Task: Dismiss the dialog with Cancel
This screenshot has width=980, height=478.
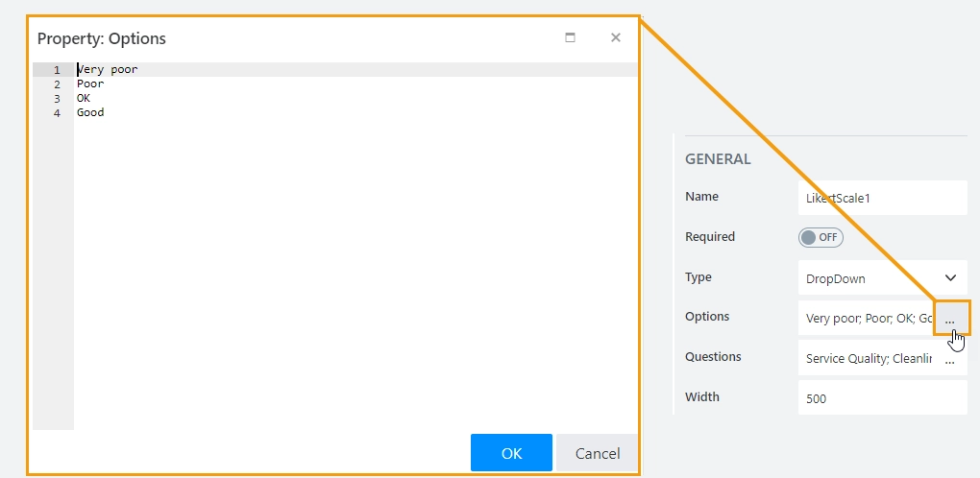Action: pos(598,453)
